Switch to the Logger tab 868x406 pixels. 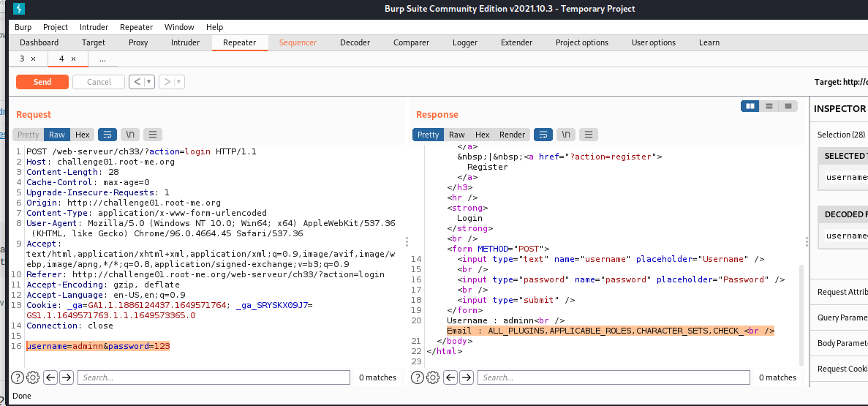click(465, 42)
